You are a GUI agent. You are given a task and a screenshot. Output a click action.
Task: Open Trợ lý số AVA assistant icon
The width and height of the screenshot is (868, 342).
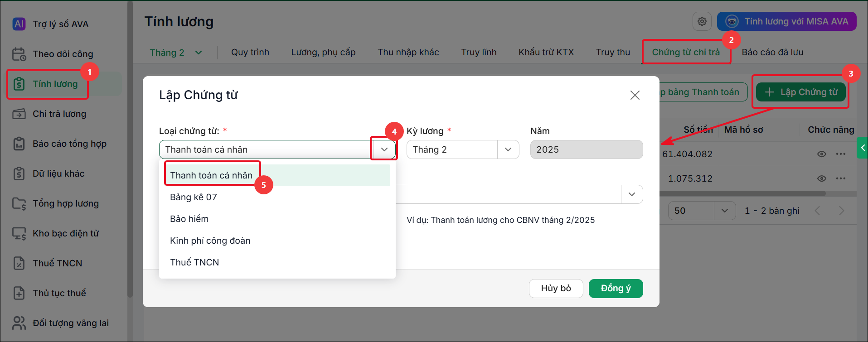[19, 24]
